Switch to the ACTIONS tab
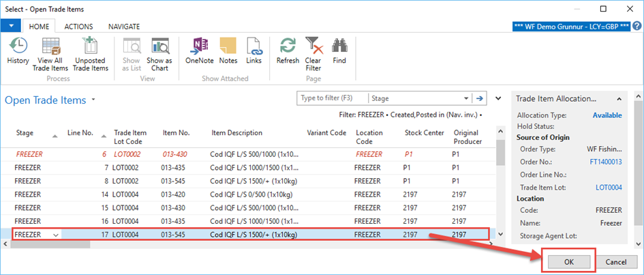 pyautogui.click(x=78, y=27)
